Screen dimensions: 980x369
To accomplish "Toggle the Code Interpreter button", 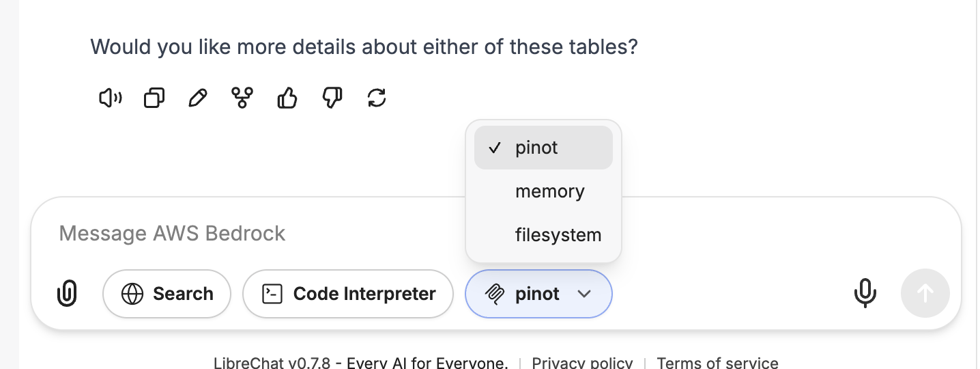I will pos(348,294).
